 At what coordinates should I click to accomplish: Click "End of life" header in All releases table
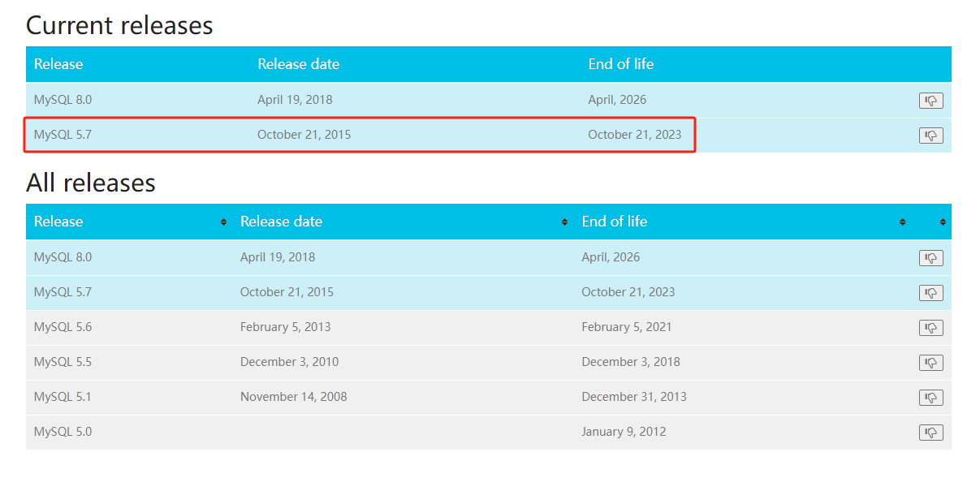(x=615, y=222)
